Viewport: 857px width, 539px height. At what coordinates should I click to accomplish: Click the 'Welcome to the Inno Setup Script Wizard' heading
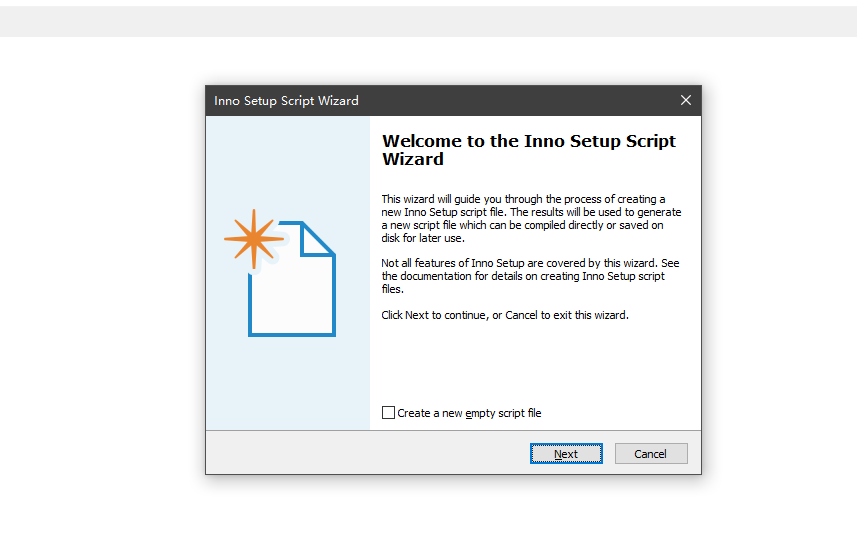tap(529, 150)
